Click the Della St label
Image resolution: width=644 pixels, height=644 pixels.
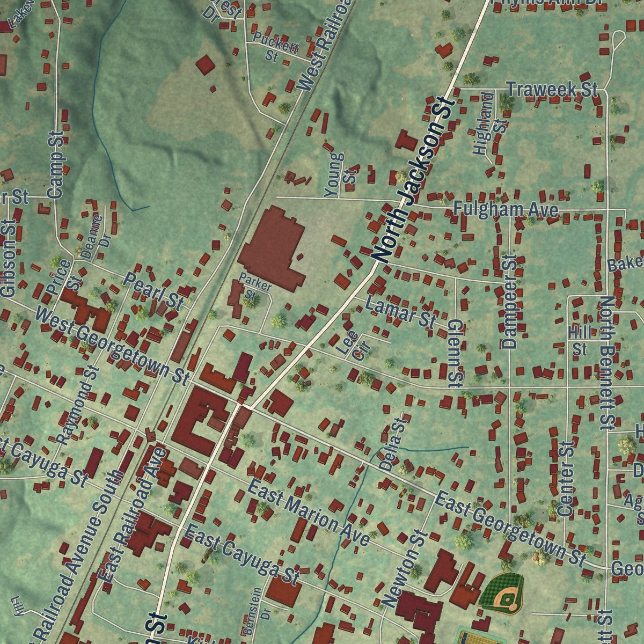pyautogui.click(x=393, y=445)
